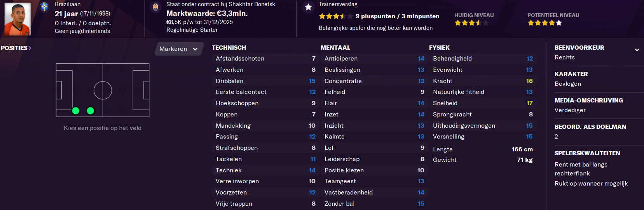644x210 pixels.
Task: Select the Snelheid attribute row
Action: click(483, 103)
